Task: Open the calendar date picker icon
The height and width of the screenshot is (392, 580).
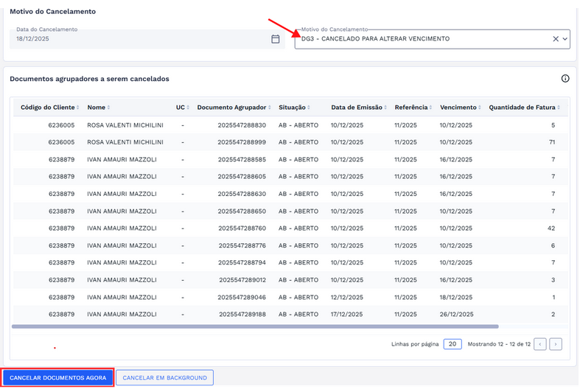Action: coord(276,39)
